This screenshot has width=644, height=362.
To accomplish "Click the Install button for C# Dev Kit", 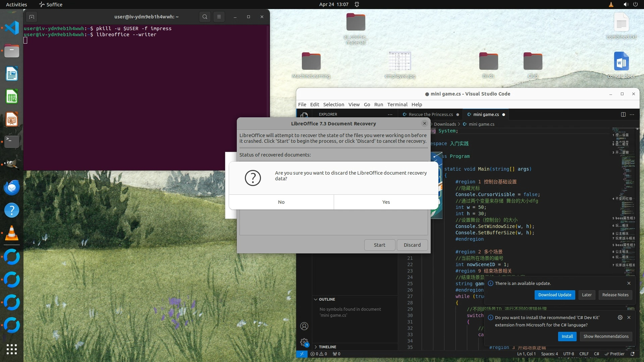I will click(x=567, y=337).
